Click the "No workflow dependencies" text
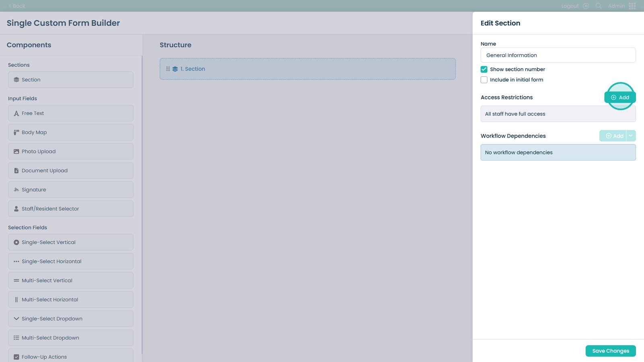This screenshot has width=644, height=362. point(519,152)
